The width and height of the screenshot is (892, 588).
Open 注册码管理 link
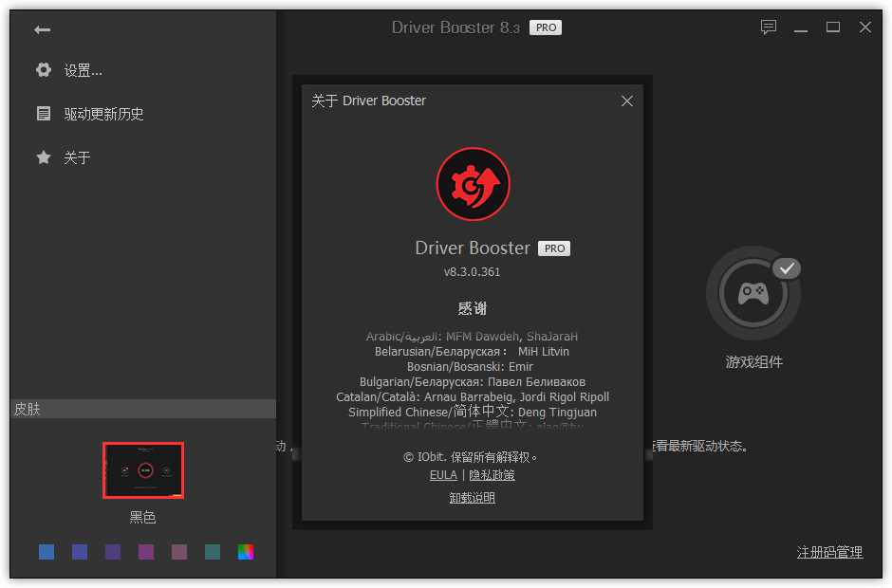pos(829,552)
